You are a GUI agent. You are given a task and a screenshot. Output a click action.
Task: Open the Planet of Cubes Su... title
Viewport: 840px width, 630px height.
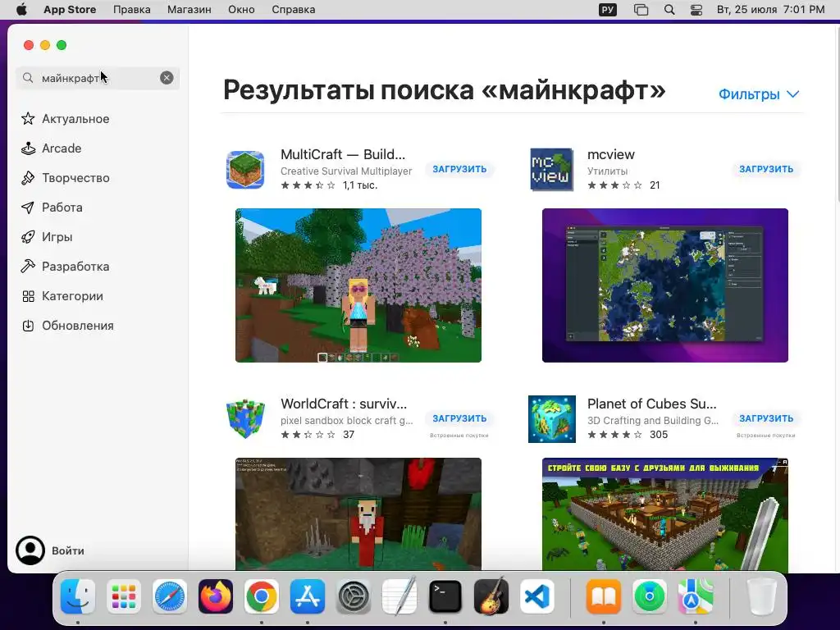pyautogui.click(x=651, y=404)
